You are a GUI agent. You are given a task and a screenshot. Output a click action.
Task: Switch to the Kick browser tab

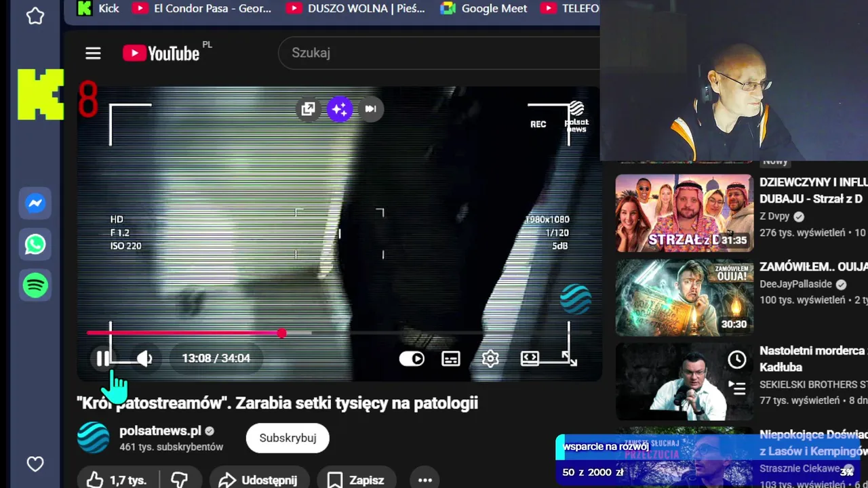pyautogui.click(x=99, y=9)
